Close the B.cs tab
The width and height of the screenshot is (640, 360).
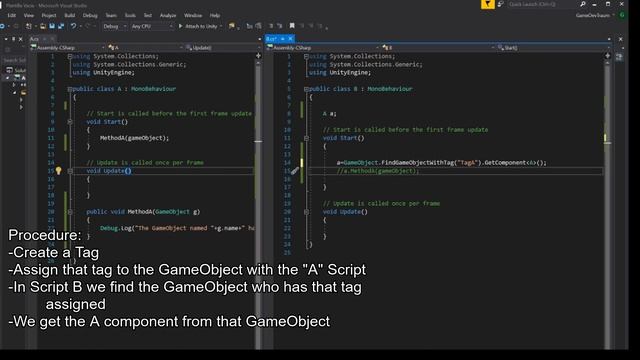pyautogui.click(x=291, y=39)
